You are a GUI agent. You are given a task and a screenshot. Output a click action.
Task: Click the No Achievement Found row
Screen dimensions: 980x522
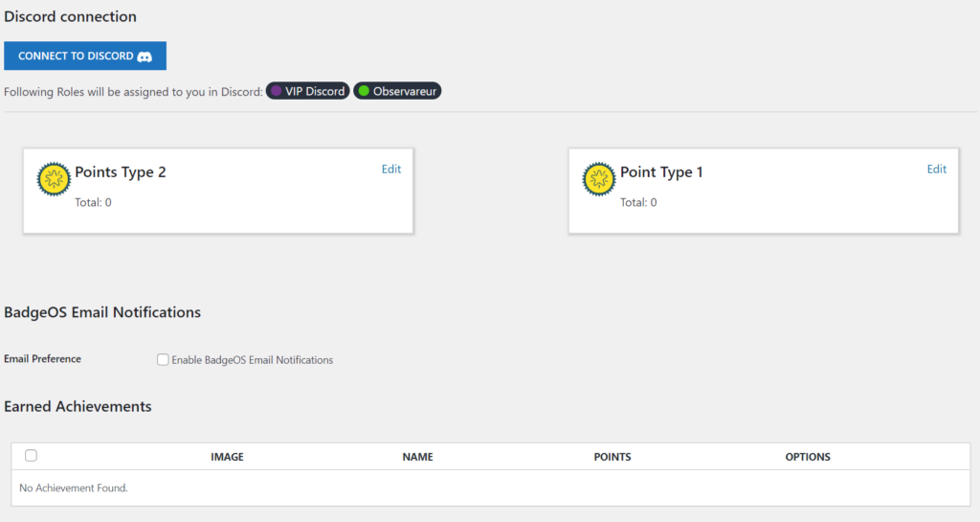coord(491,488)
